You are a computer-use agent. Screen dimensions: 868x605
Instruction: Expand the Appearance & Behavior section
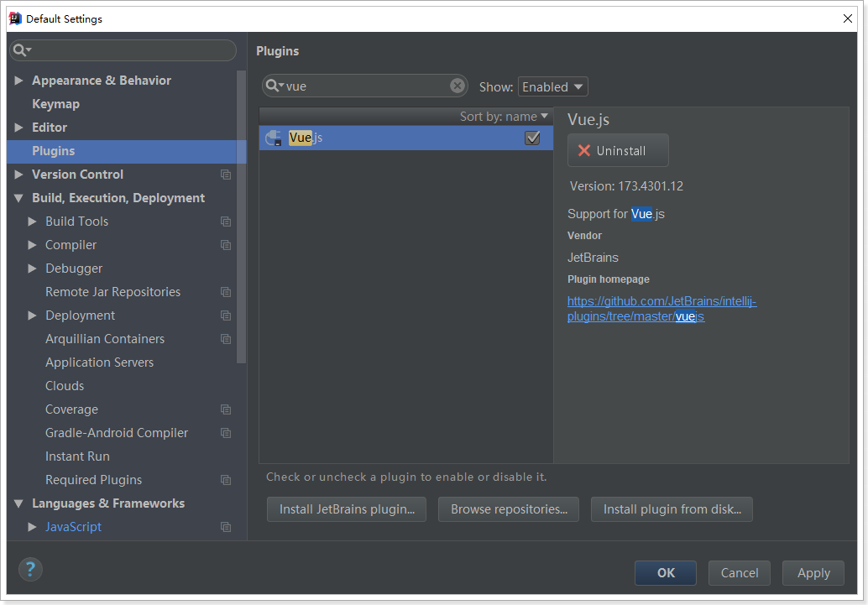coord(19,81)
